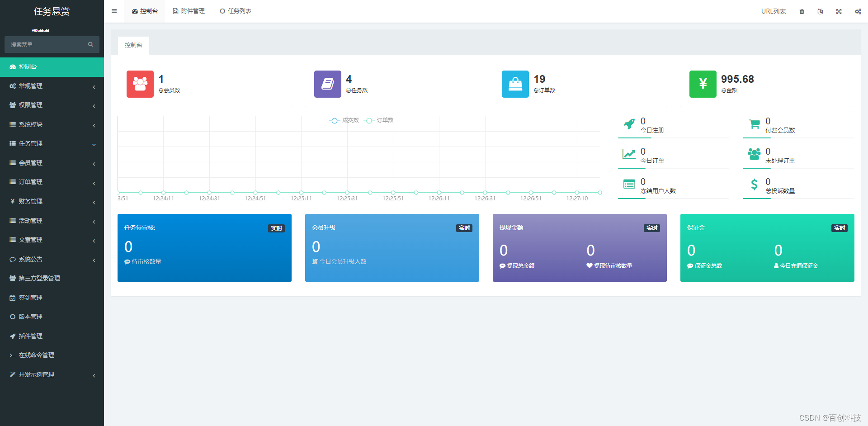Click the language switch icon in header
This screenshot has width=868, height=426.
[820, 11]
